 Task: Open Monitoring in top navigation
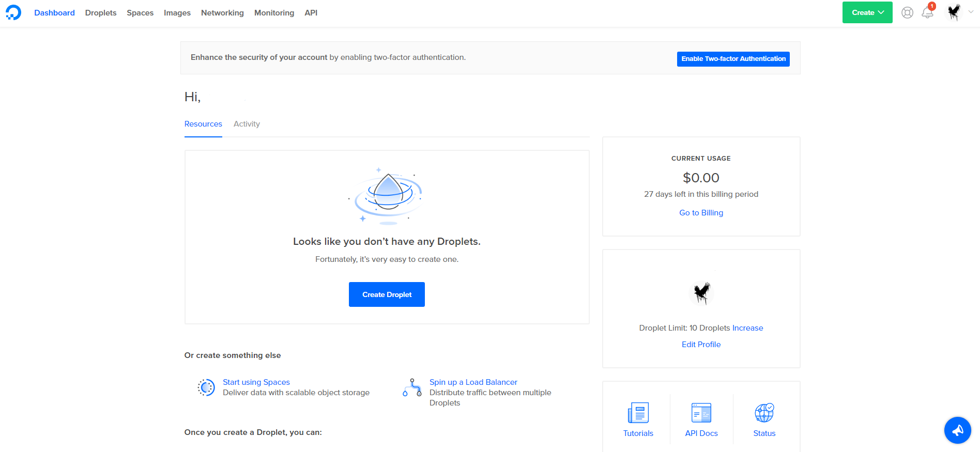pyautogui.click(x=274, y=13)
